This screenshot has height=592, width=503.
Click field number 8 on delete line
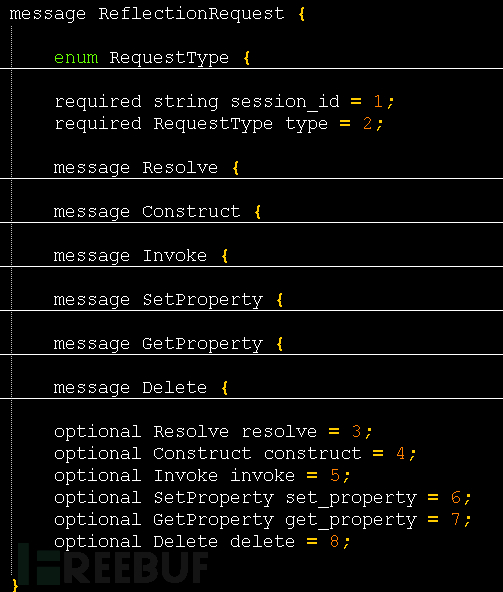[334, 541]
